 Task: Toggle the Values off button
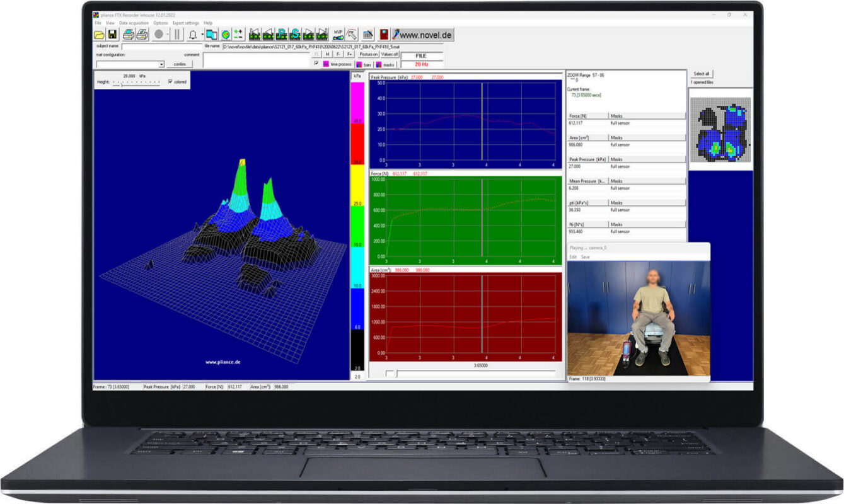[390, 54]
